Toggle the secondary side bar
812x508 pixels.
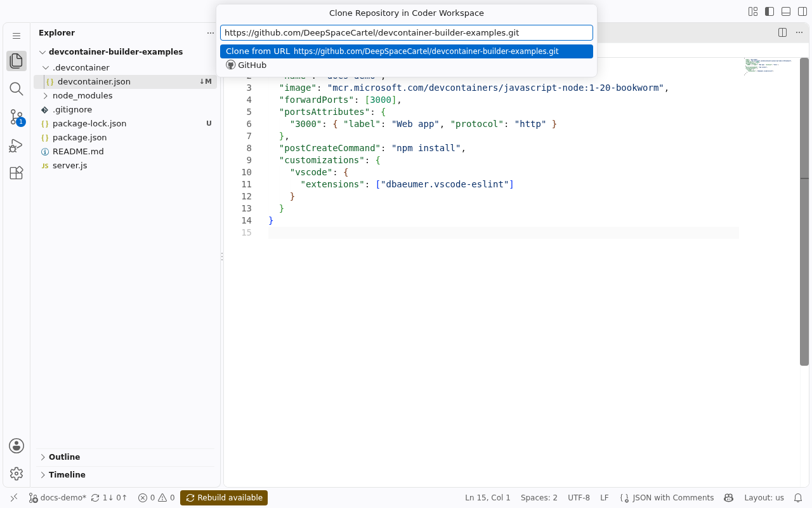802,11
